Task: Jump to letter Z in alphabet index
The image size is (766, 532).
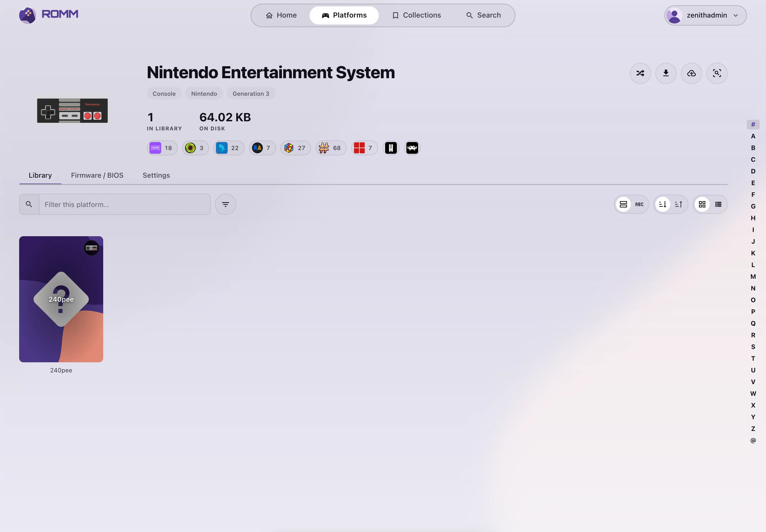Action: point(753,429)
